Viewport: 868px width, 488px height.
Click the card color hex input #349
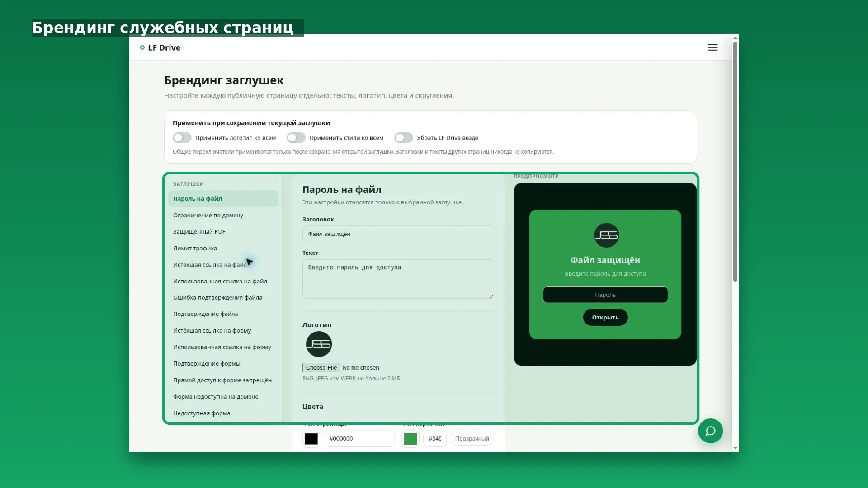click(435, 439)
